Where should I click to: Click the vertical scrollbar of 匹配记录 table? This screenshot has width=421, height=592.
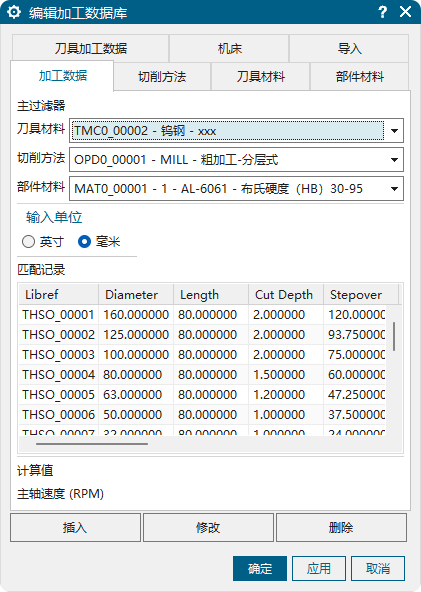coord(394,336)
